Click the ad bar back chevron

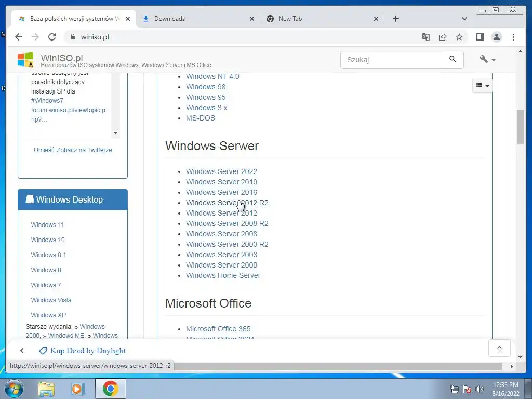(22, 351)
